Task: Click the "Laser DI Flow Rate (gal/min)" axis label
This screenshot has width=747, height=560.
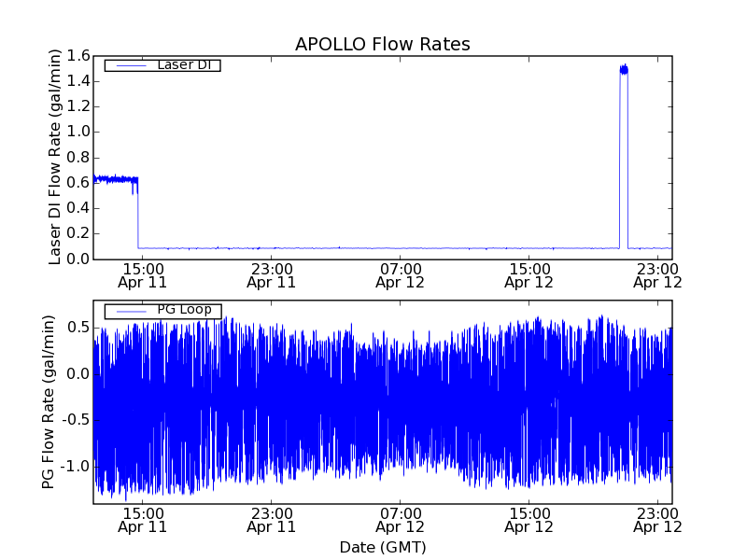Action: coord(55,157)
